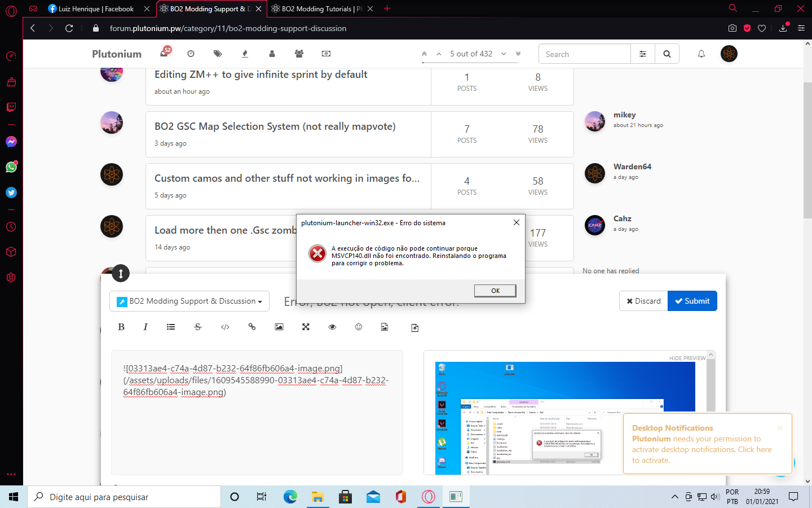Screen dimensions: 812x508
Task: Open Messenger in Opera sidebar
Action: [x=11, y=142]
